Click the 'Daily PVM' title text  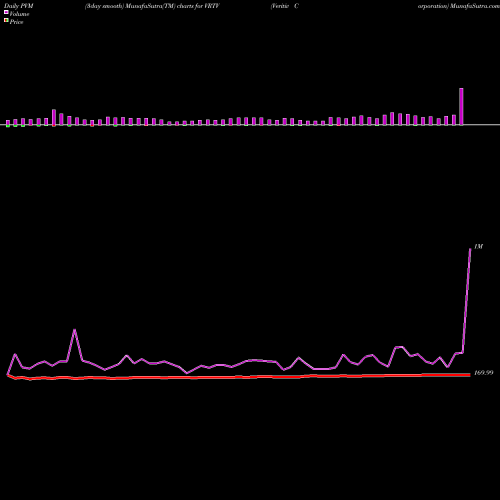pos(19,6)
